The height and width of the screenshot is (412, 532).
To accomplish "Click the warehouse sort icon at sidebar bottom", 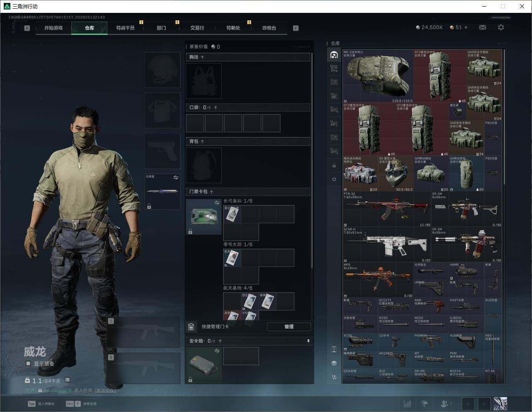I will click(334, 377).
